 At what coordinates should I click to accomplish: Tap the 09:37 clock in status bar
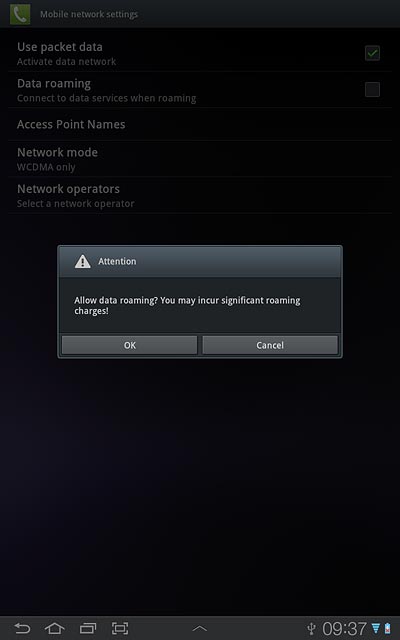pos(344,629)
